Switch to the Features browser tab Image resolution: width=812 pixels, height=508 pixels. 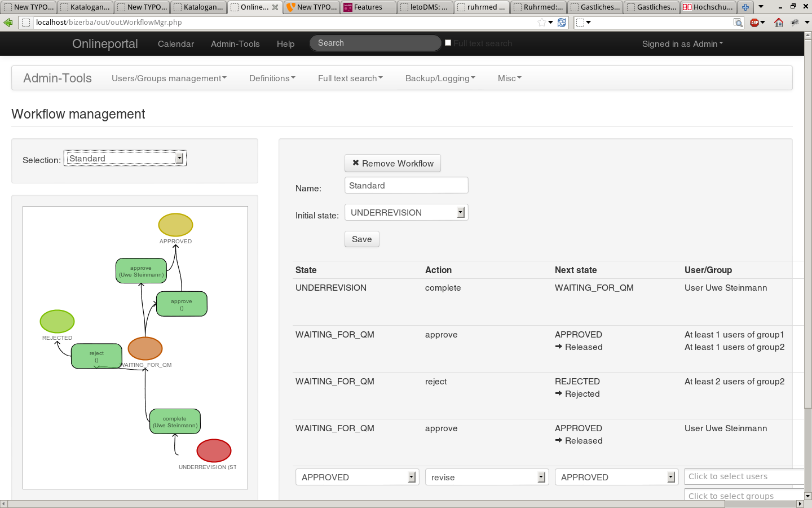coord(368,7)
